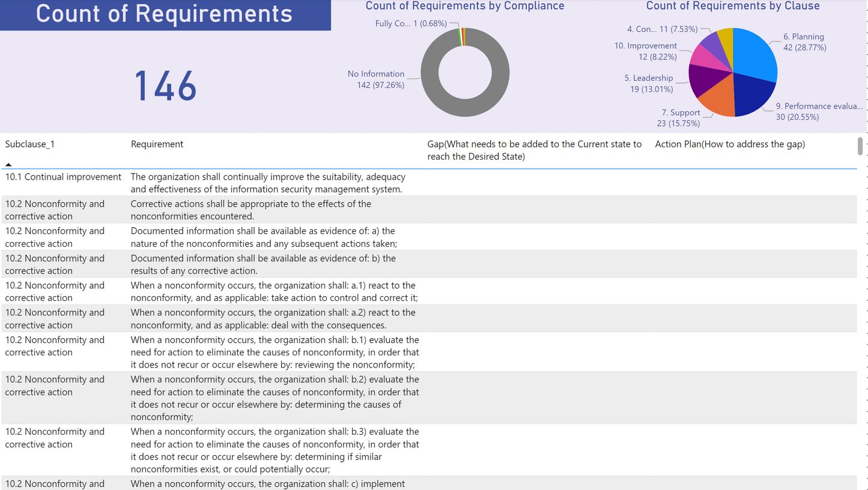Click the Count of Requirements title banner
This screenshot has width=868, height=490.
165,14
